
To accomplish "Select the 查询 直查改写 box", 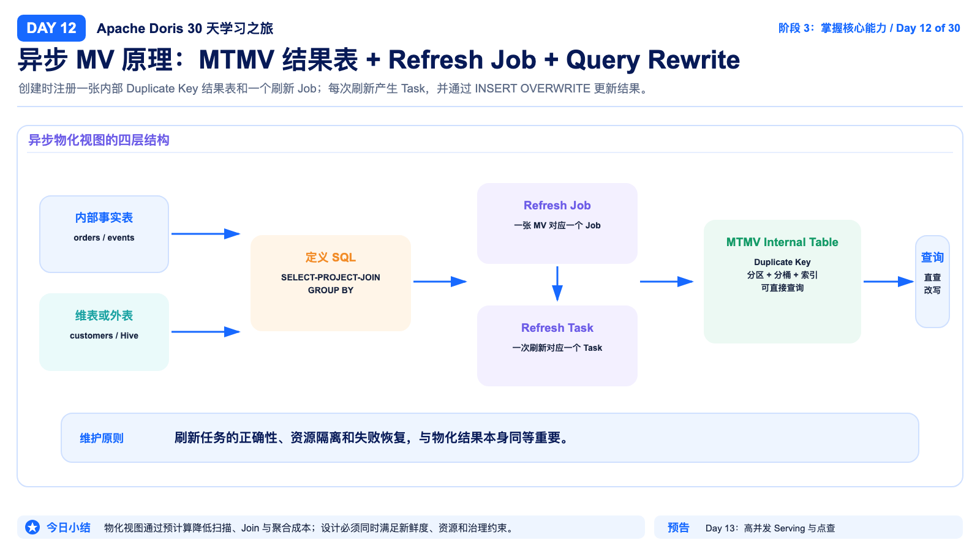I will [x=932, y=282].
